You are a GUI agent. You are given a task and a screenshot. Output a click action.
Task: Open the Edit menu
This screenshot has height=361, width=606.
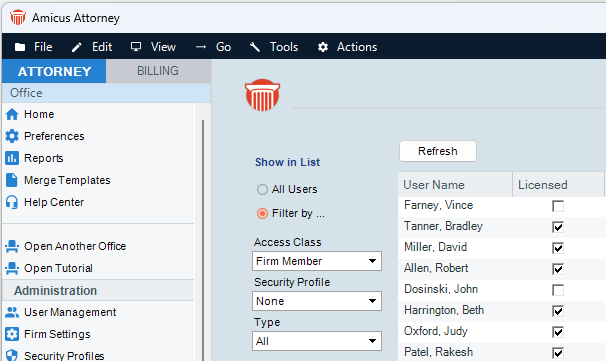click(x=102, y=47)
